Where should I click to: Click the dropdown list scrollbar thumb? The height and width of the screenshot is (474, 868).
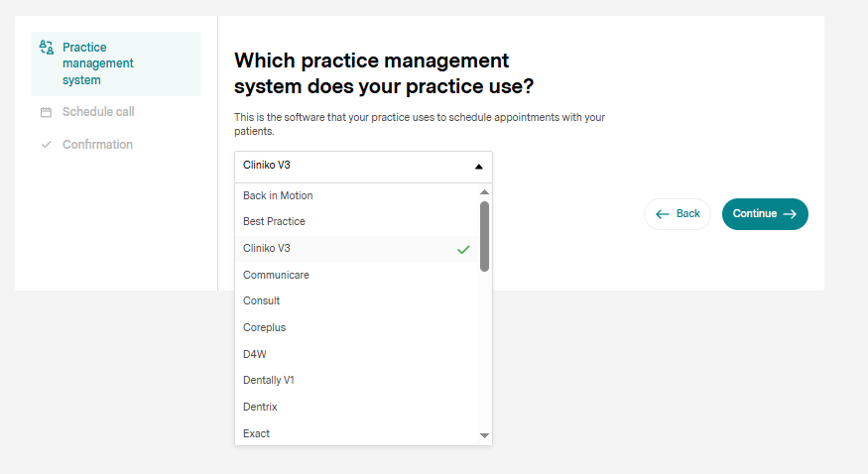click(x=484, y=236)
